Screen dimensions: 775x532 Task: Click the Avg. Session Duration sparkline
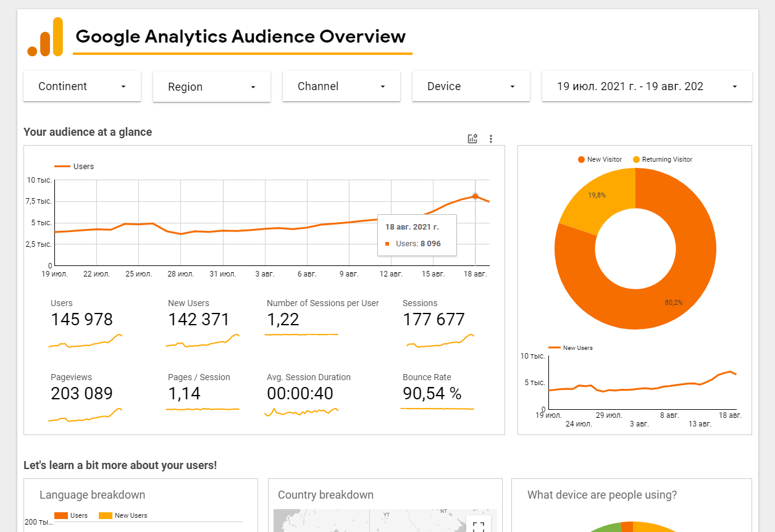(x=301, y=412)
